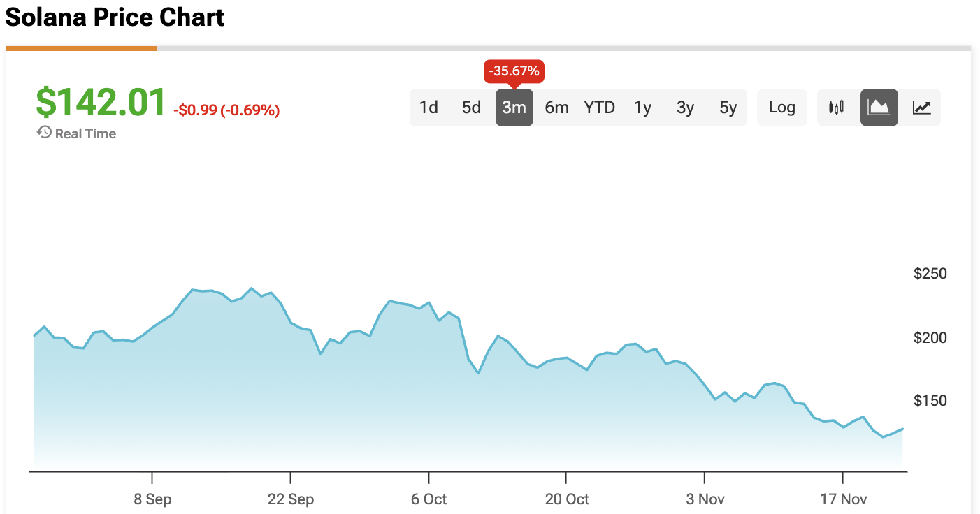Select the 5d time range
The width and height of the screenshot is (980, 514).
coord(471,108)
